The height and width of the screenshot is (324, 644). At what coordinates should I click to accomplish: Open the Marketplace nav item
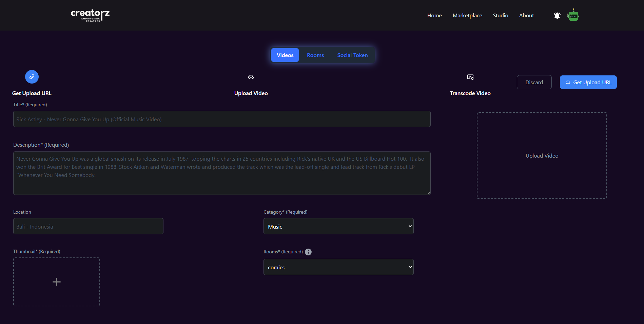click(467, 16)
